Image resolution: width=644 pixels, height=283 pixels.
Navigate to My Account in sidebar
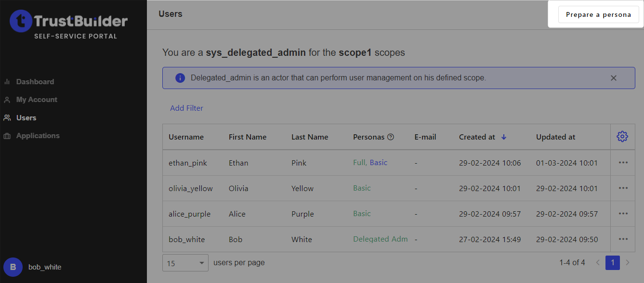(37, 100)
